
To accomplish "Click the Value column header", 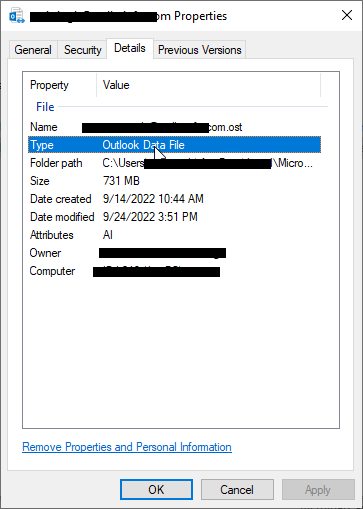I will 209,85.
